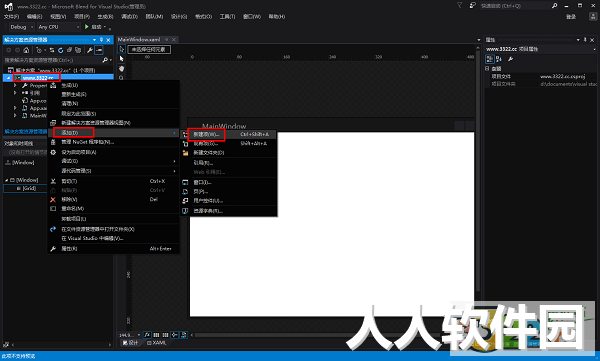
Task: Click the green Start run arrow
Action: click(87, 27)
